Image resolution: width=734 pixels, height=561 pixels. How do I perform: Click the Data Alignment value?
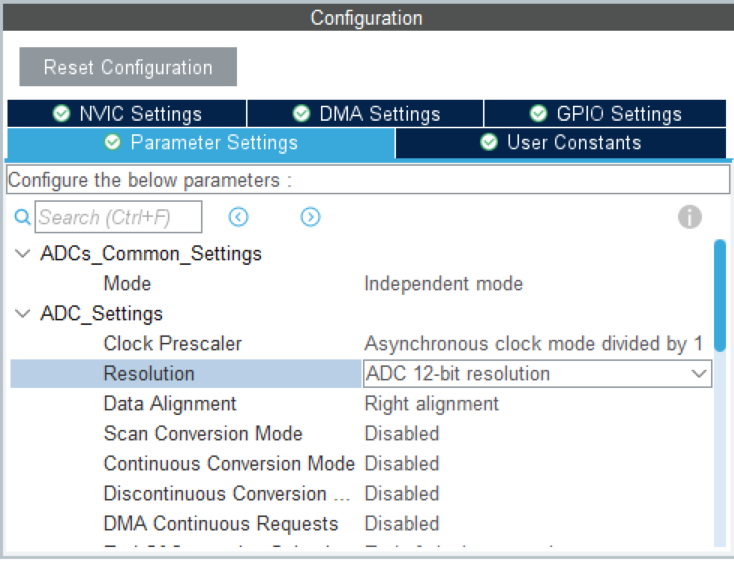click(431, 404)
